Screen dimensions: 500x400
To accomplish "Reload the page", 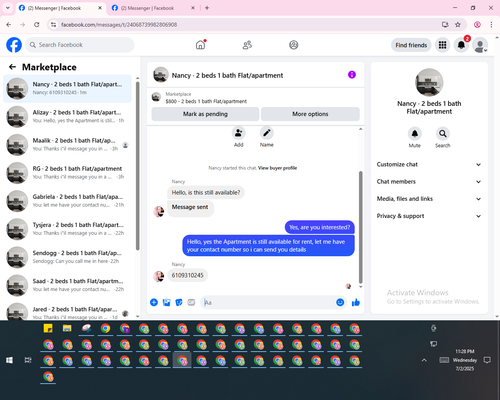I will 37,24.
